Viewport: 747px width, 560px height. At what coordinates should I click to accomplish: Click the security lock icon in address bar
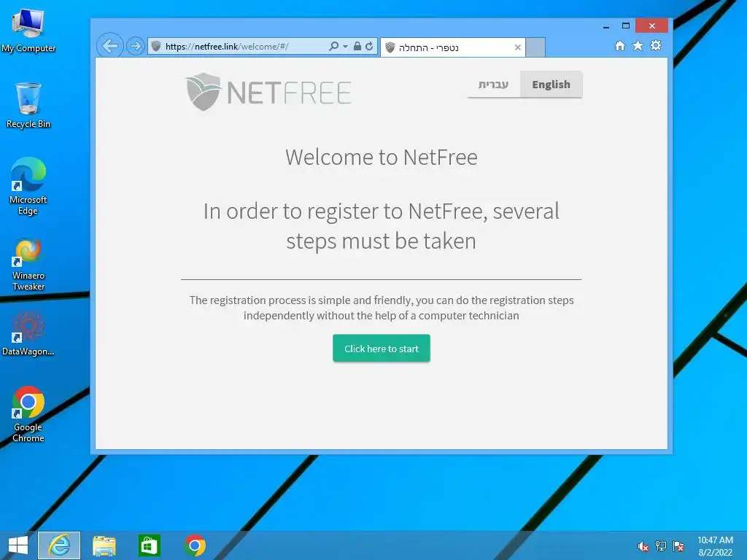click(x=357, y=46)
